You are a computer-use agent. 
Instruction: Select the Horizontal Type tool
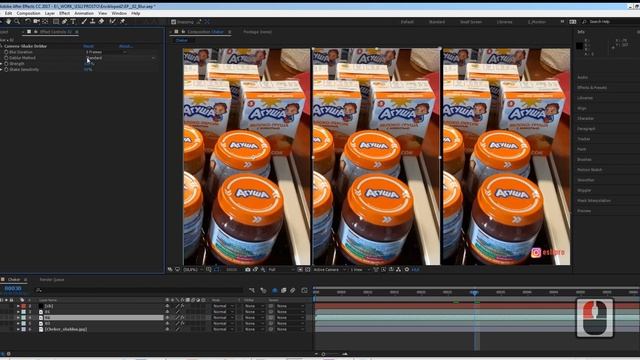(x=73, y=21)
